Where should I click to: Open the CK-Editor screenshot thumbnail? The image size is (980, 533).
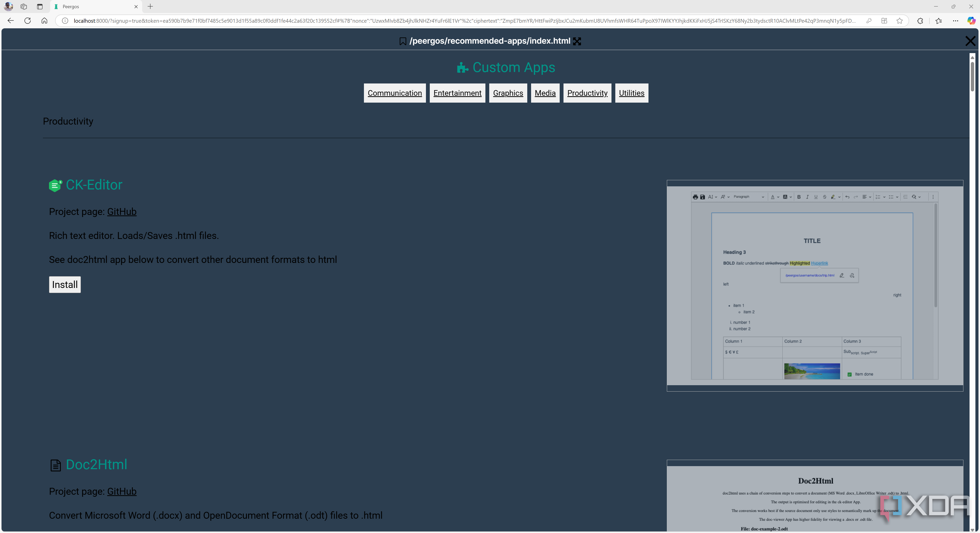coord(815,286)
